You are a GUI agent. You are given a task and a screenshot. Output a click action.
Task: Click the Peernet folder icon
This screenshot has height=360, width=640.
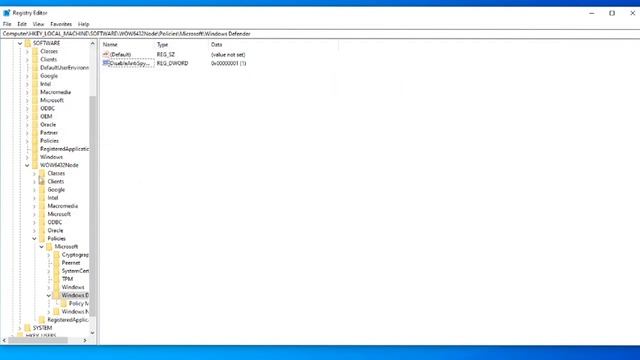(x=57, y=262)
